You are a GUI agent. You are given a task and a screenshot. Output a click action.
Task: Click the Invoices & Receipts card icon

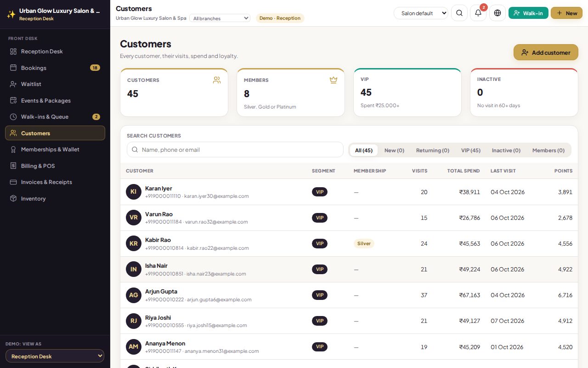pos(13,182)
